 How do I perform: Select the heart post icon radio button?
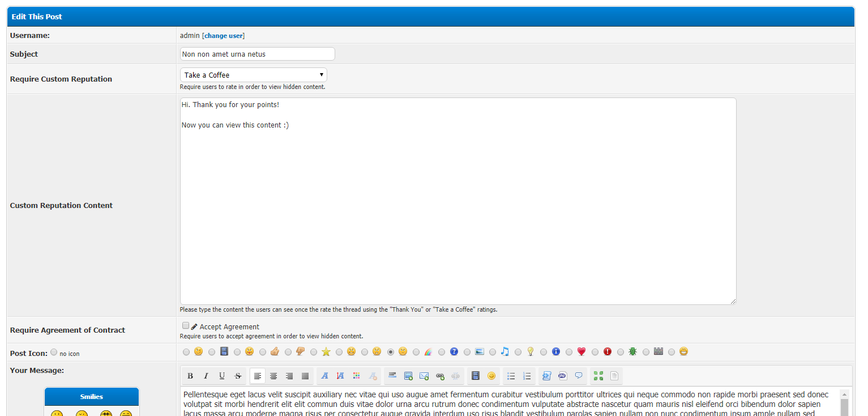569,352
